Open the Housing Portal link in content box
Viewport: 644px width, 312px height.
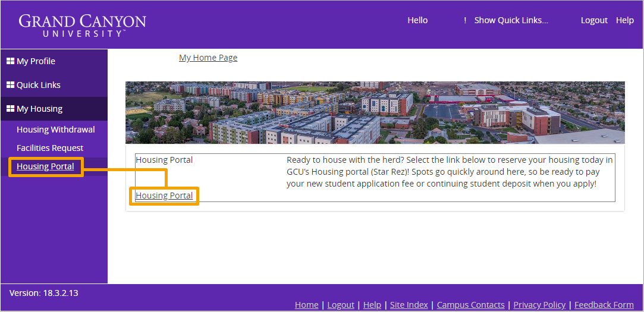(164, 196)
